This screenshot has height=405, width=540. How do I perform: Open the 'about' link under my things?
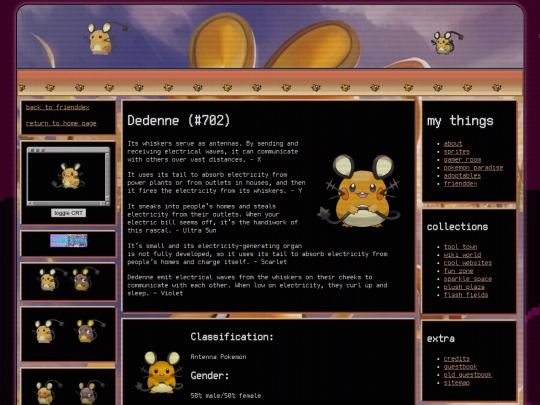(453, 144)
